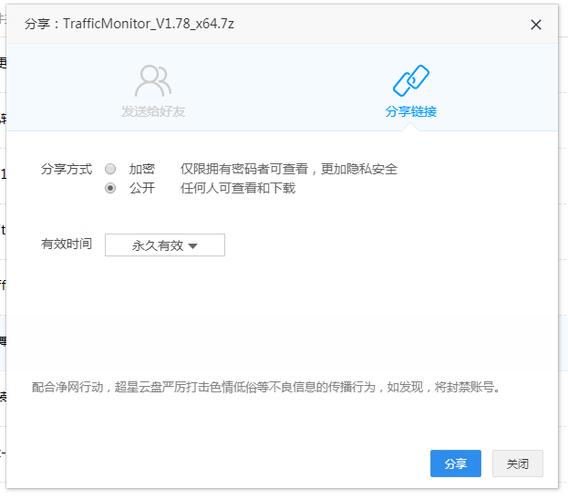Close the share dialog with X

click(x=536, y=25)
